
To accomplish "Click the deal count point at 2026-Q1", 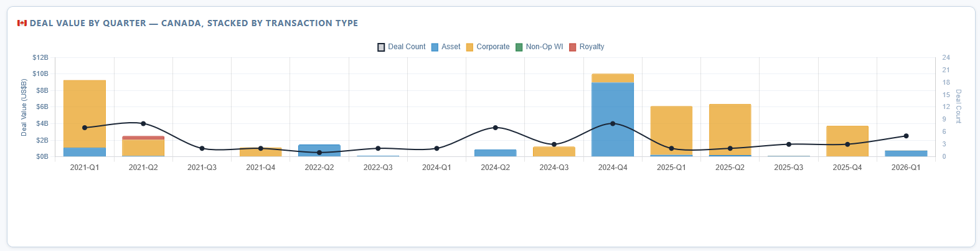I will 906,136.
